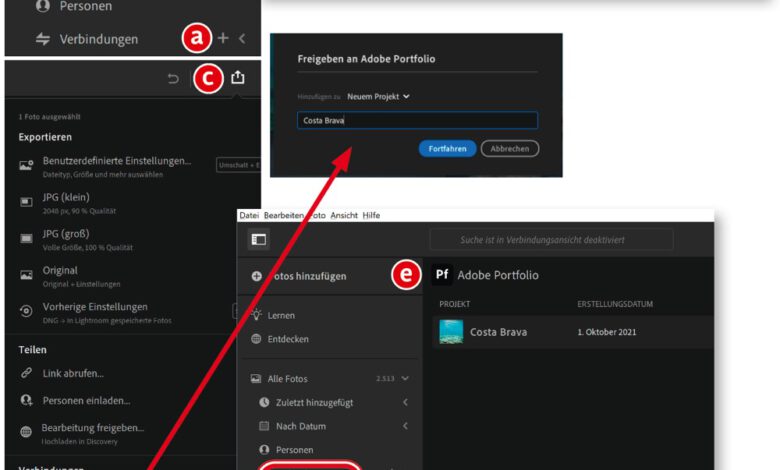Click the JPG (groß) image icon
The image size is (780, 470).
[x=26, y=239]
